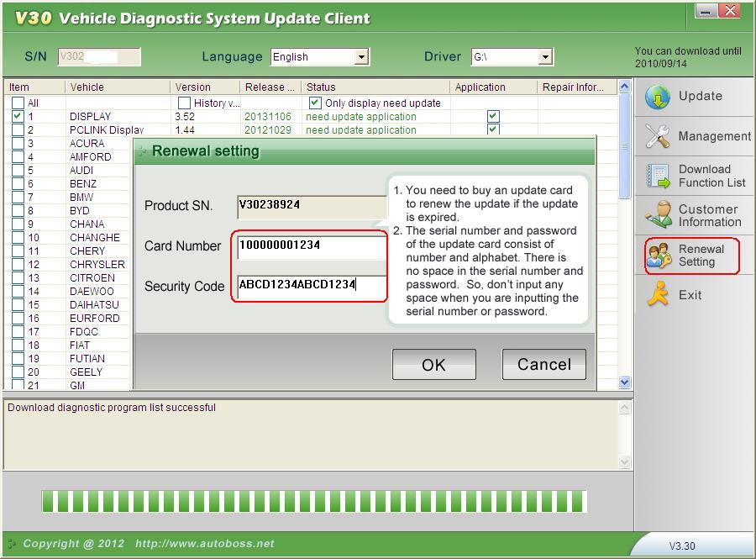Image resolution: width=756 pixels, height=559 pixels.
Task: Open Customer Information person icon
Action: pos(658,215)
